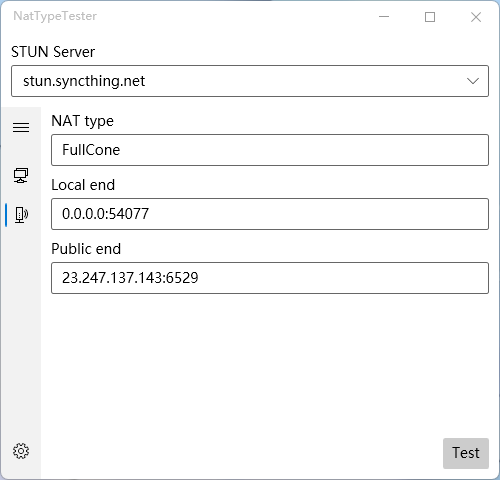Click the Public end label
This screenshot has width=500, height=480.
[x=86, y=249]
